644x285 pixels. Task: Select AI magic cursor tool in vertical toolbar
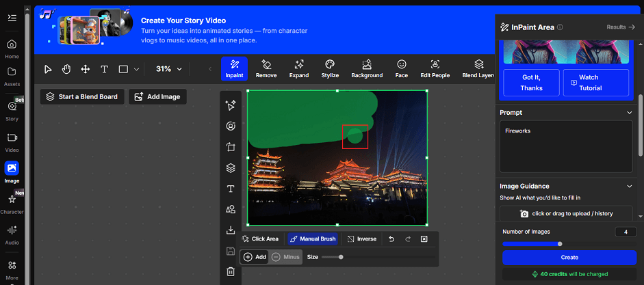(231, 105)
